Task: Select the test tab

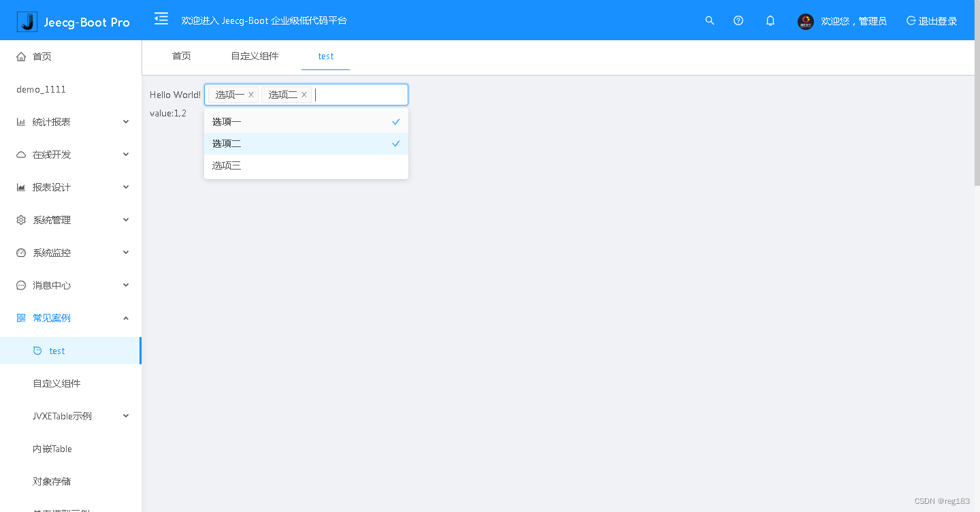Action: coord(326,56)
